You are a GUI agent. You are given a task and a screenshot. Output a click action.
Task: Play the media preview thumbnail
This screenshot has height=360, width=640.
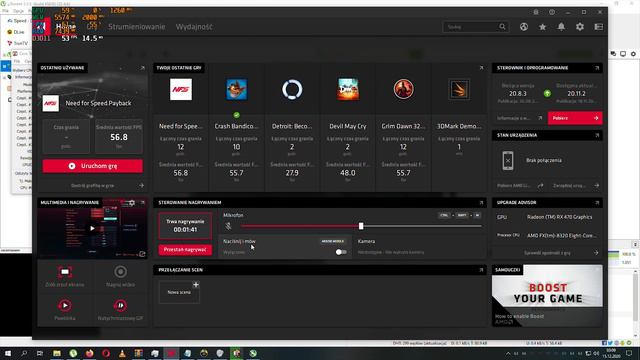tap(92, 229)
